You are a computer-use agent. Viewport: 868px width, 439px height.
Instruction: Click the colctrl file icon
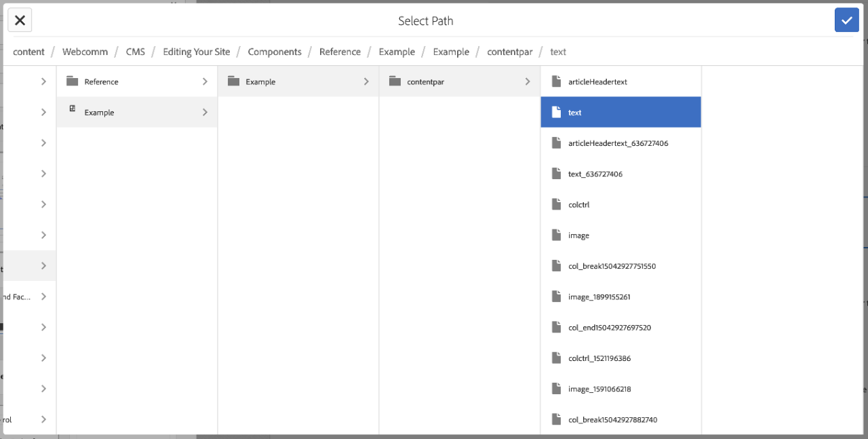557,204
